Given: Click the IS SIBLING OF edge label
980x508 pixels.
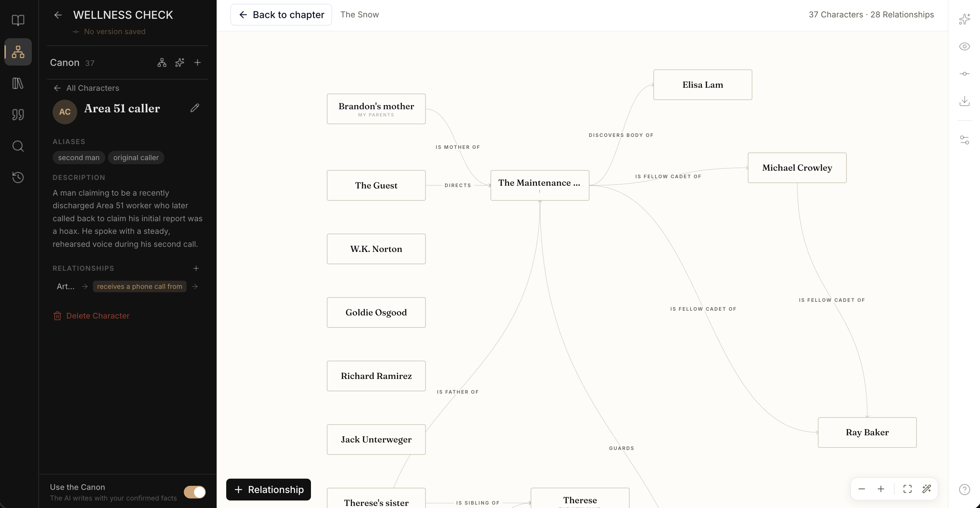Looking at the screenshot, I should [478, 503].
